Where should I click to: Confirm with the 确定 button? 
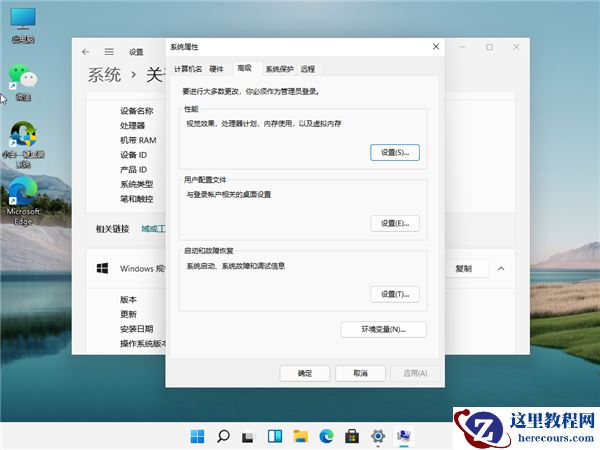pyautogui.click(x=305, y=373)
